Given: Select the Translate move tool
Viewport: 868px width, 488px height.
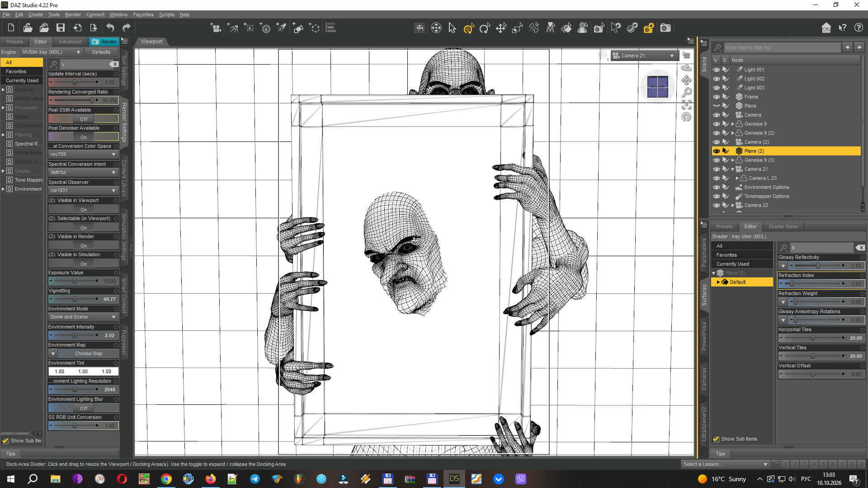Looking at the screenshot, I should [501, 28].
